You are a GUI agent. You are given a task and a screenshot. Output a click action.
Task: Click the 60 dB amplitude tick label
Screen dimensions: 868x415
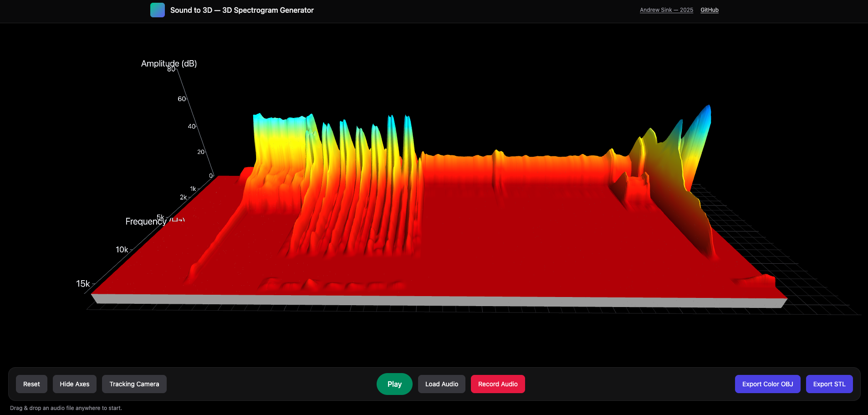tap(181, 99)
